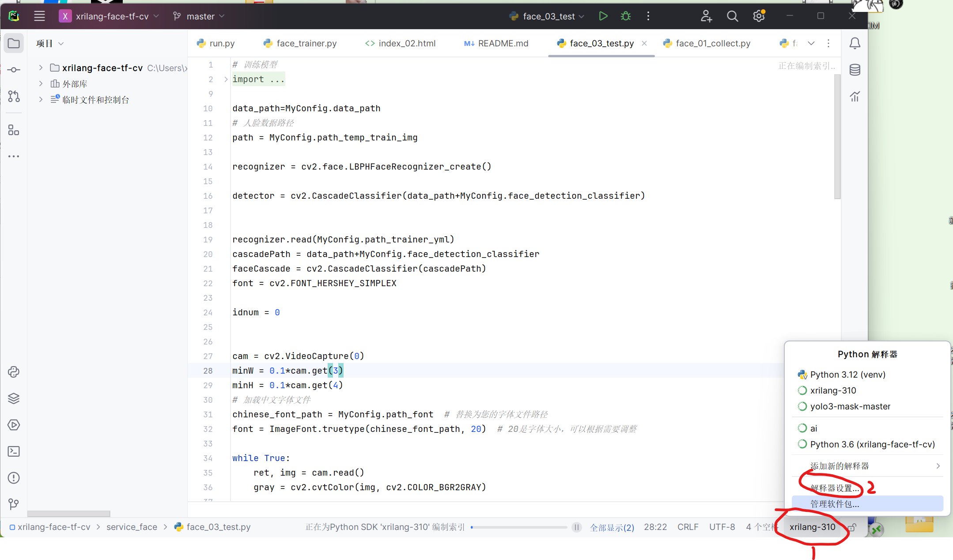The height and width of the screenshot is (560, 953).
Task: Change UTF-8 file encoding
Action: pyautogui.click(x=722, y=527)
